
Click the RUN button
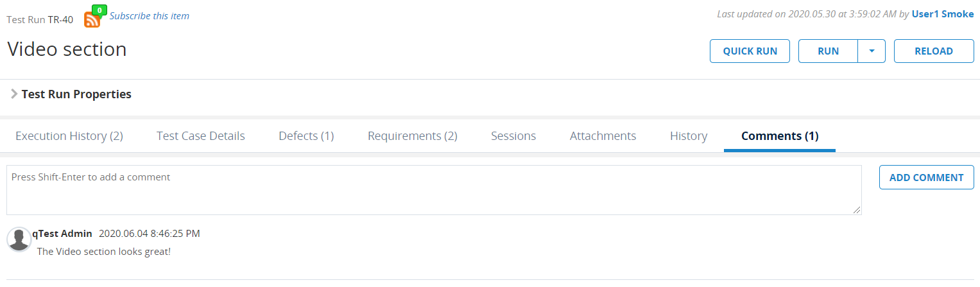828,51
